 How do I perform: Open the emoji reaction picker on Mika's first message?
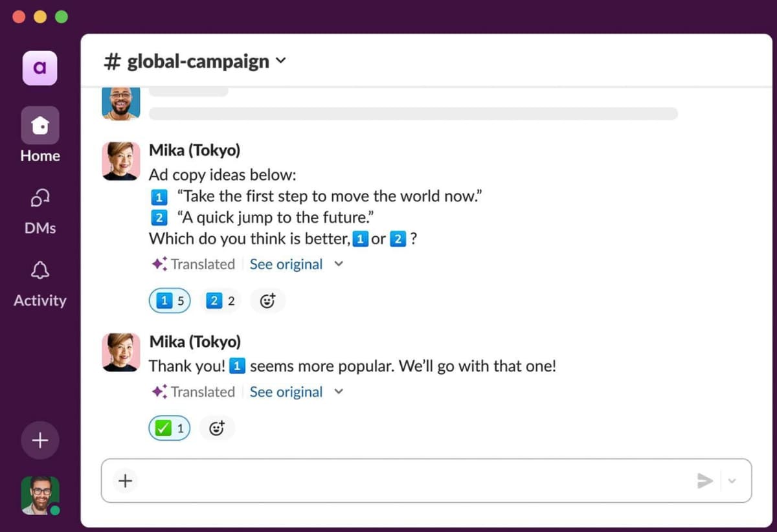pyautogui.click(x=267, y=300)
